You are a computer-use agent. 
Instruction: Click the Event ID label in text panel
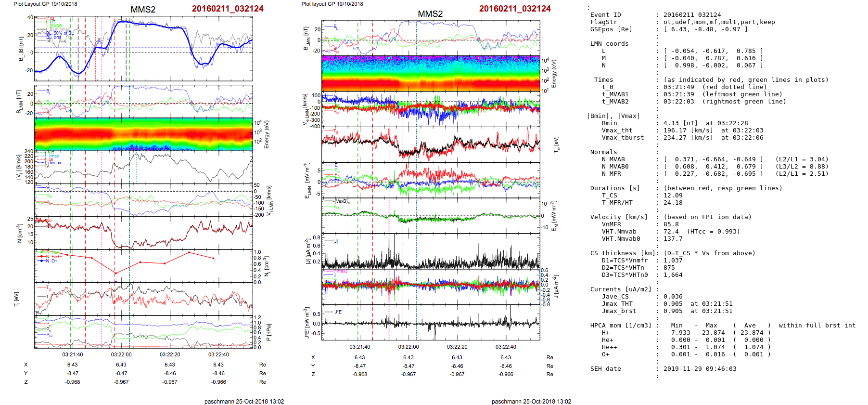pyautogui.click(x=605, y=15)
